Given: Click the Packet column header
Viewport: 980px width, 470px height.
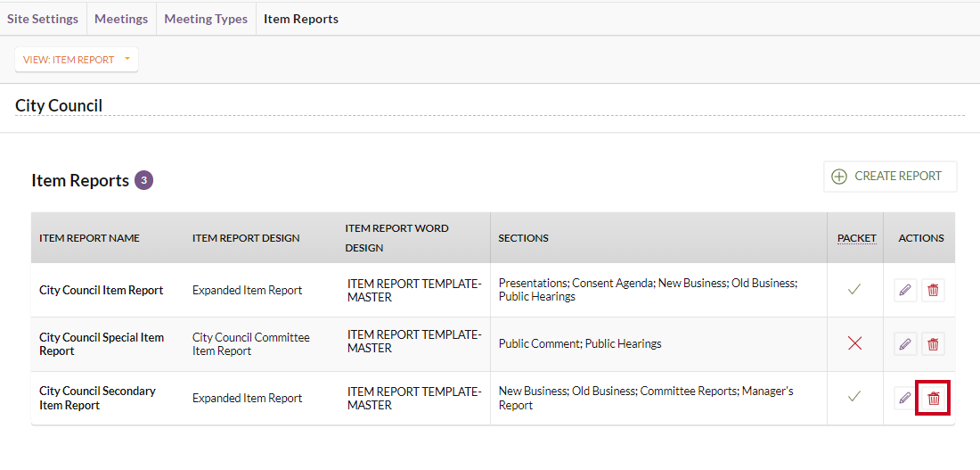Looking at the screenshot, I should pos(857,238).
